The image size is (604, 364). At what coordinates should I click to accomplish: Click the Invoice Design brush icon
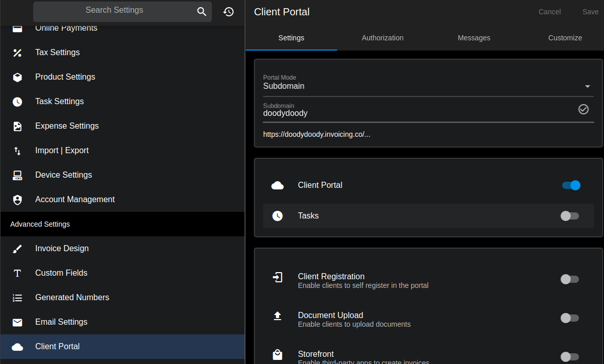click(17, 249)
